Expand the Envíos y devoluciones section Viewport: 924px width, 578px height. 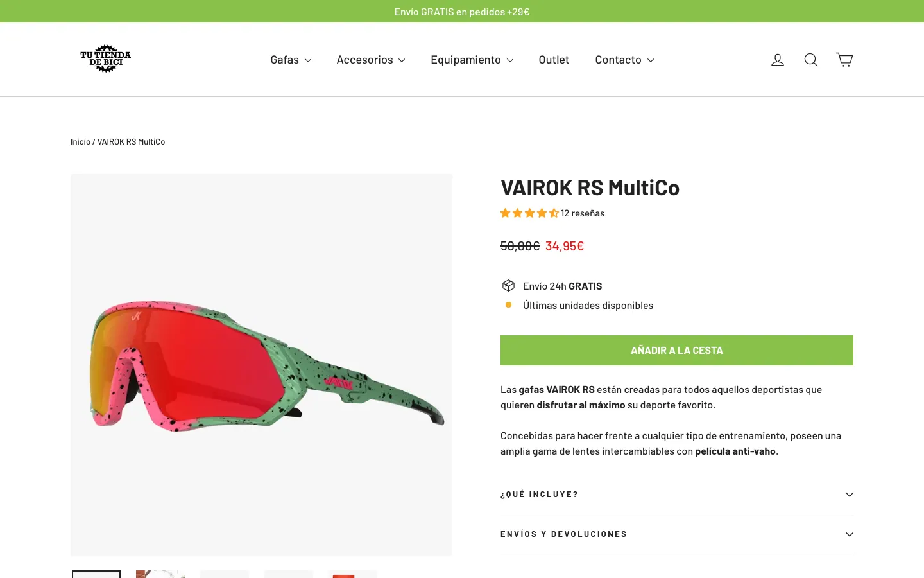click(677, 534)
